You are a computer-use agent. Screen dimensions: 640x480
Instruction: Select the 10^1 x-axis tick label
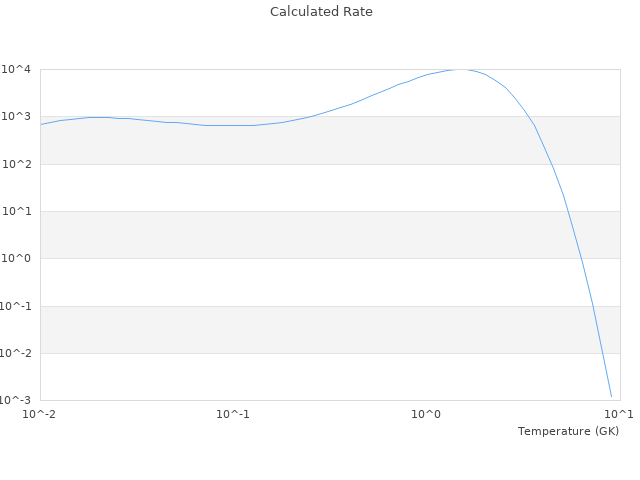(x=618, y=414)
